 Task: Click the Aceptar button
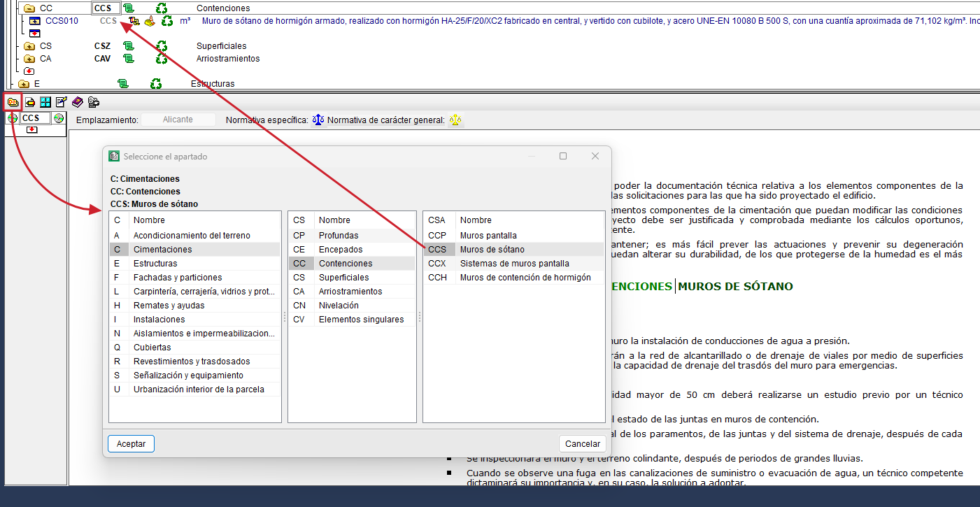tap(131, 443)
